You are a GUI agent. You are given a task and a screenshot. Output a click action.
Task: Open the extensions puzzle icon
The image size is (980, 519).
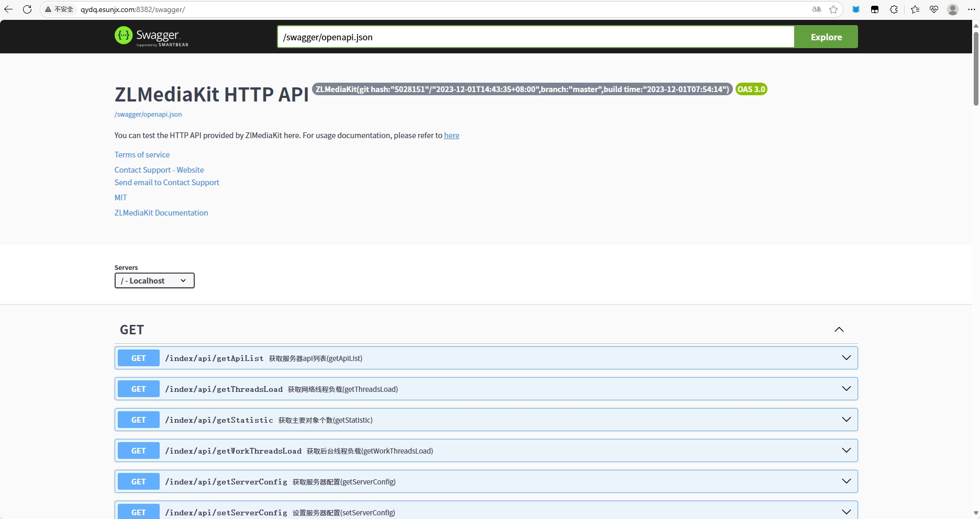pyautogui.click(x=894, y=9)
